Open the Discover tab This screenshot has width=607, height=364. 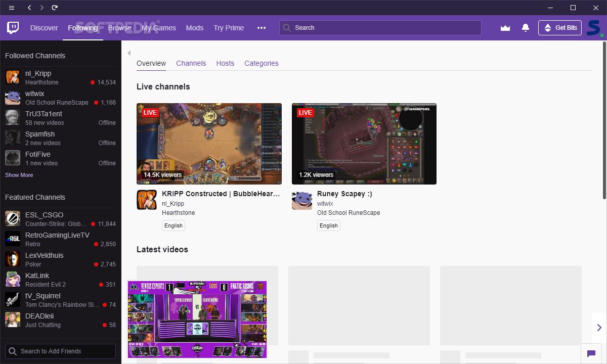click(x=44, y=28)
